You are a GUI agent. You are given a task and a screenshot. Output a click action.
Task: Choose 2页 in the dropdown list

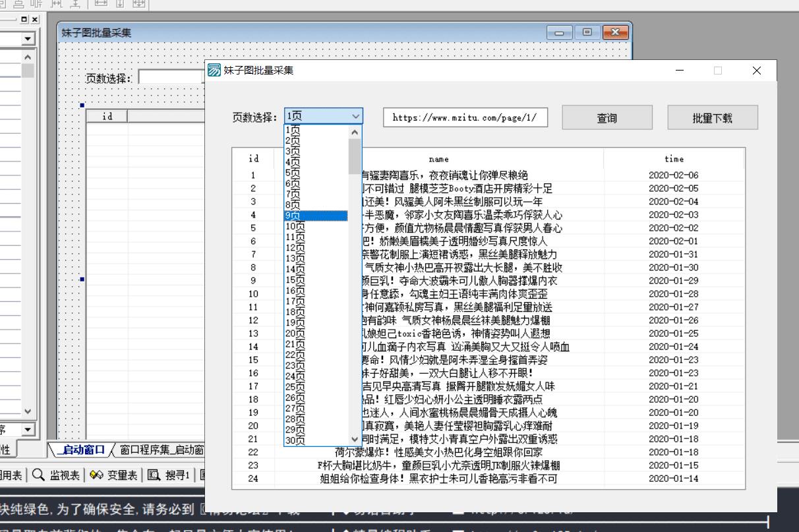tap(316, 140)
